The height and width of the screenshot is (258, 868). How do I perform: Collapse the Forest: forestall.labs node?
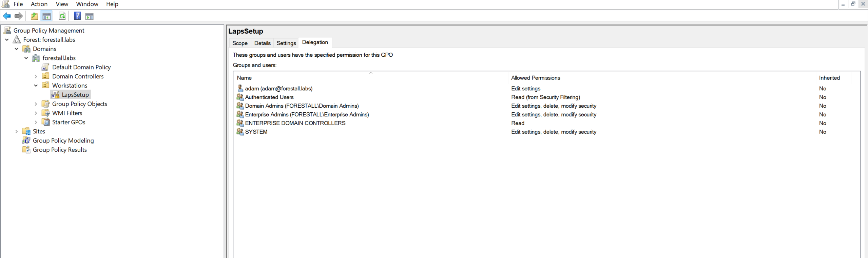pyautogui.click(x=7, y=40)
